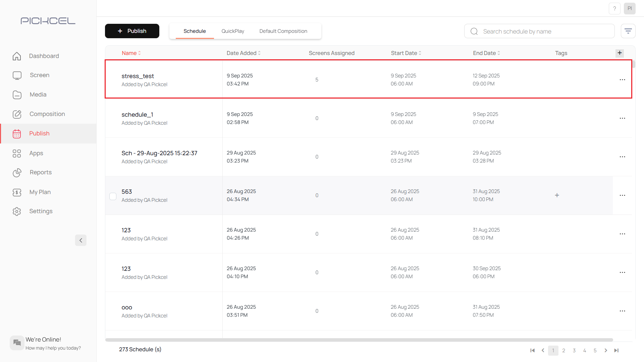The image size is (644, 362).
Task: Open the filter icon beside search
Action: click(628, 31)
